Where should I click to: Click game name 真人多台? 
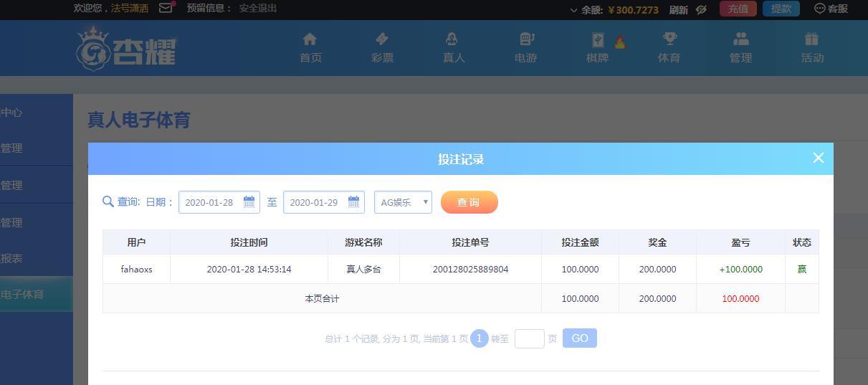pyautogui.click(x=363, y=270)
